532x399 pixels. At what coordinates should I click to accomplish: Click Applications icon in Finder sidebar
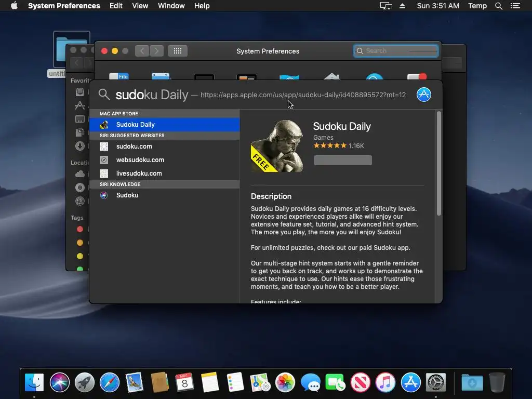(79, 105)
